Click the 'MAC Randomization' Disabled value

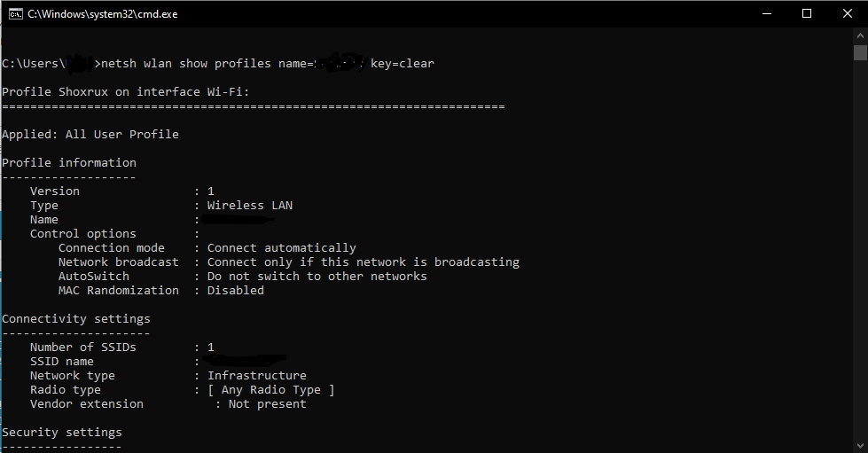(235, 290)
